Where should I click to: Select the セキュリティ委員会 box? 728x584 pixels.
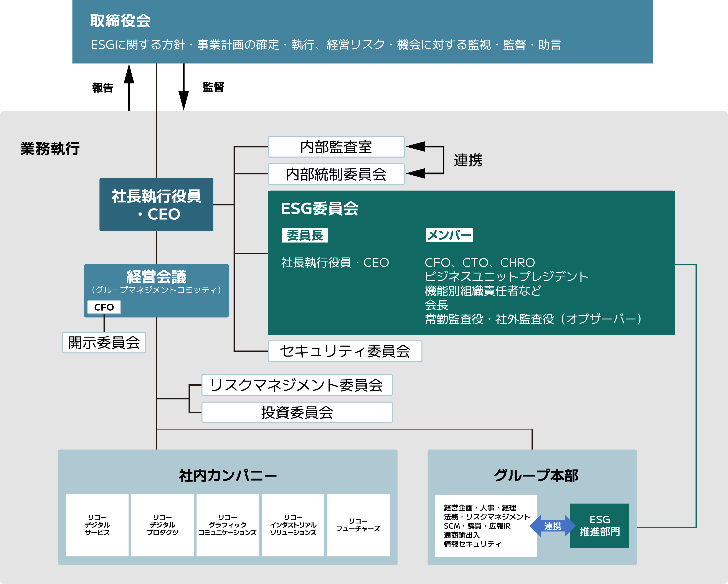[x=345, y=351]
